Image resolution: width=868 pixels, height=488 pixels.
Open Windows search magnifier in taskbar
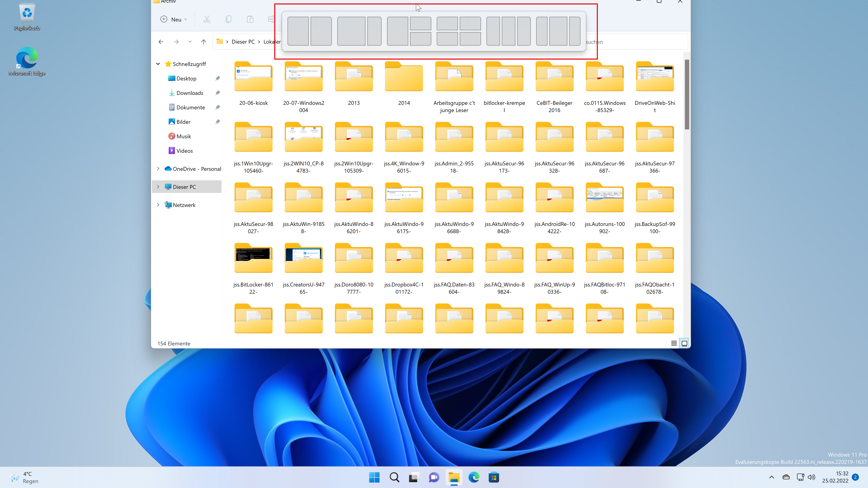tap(394, 477)
